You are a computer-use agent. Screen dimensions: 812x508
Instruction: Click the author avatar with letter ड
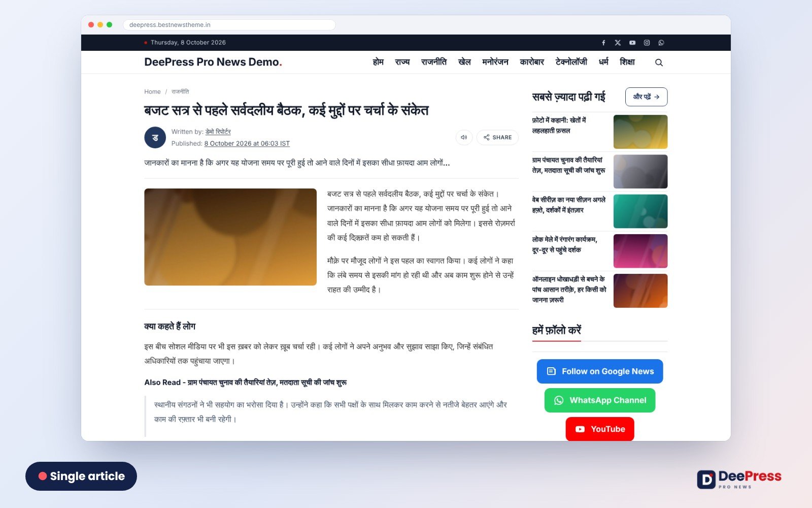155,138
